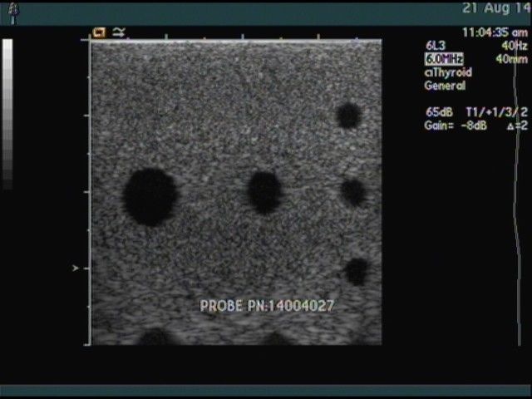This screenshot has height=399, width=532.
Task: Click the grayscale map bar
Action: 7,114
